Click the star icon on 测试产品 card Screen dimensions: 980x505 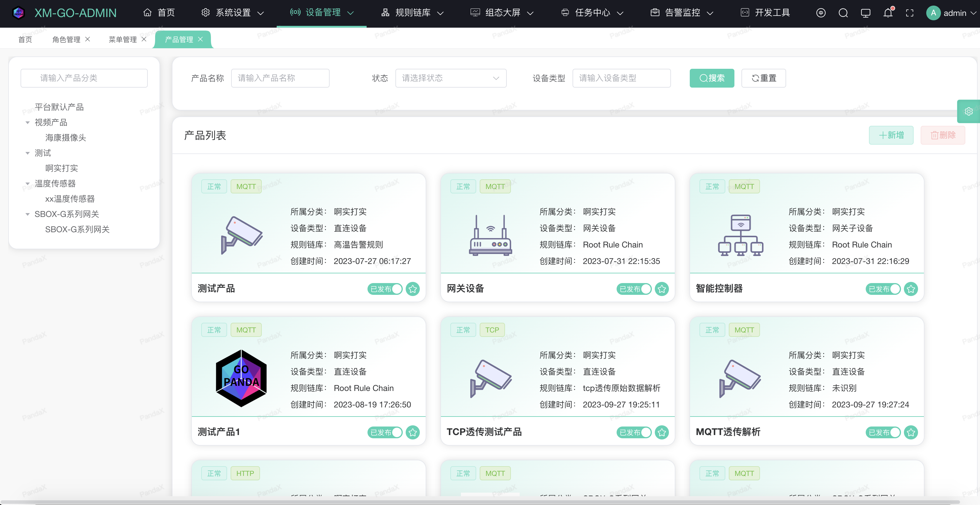click(413, 289)
